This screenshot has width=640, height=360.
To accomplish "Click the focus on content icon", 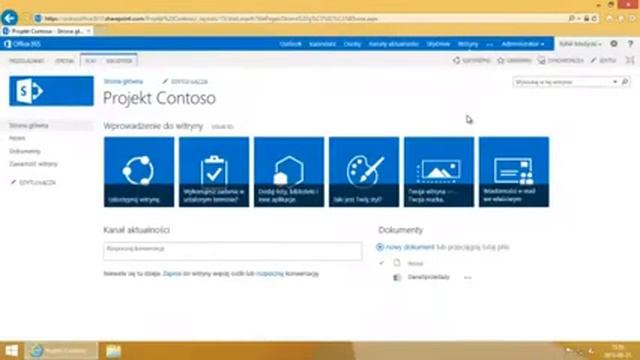I will coord(630,60).
